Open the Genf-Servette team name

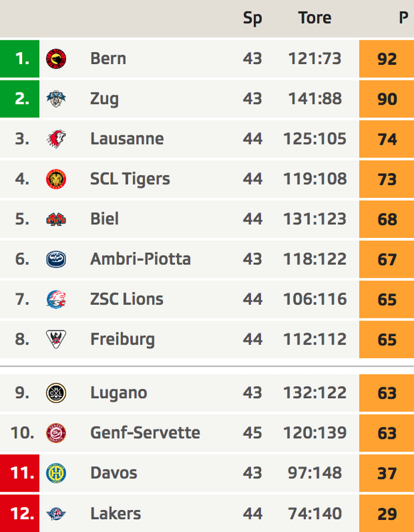click(145, 433)
